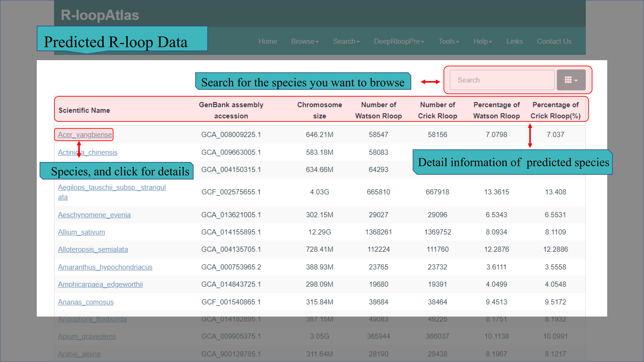Click the R-loopAtlas site title
Viewport: 644px width, 362px height.
[x=100, y=15]
